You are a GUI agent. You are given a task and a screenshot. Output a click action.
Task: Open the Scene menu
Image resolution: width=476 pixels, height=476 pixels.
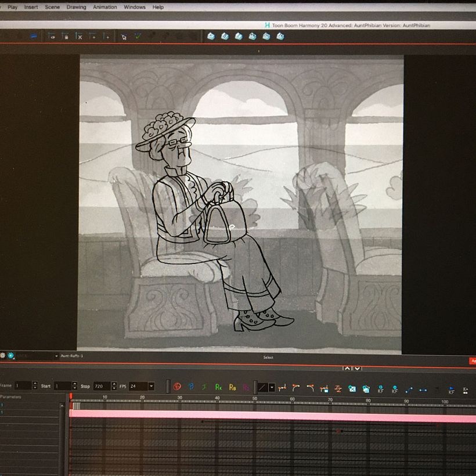pos(52,7)
